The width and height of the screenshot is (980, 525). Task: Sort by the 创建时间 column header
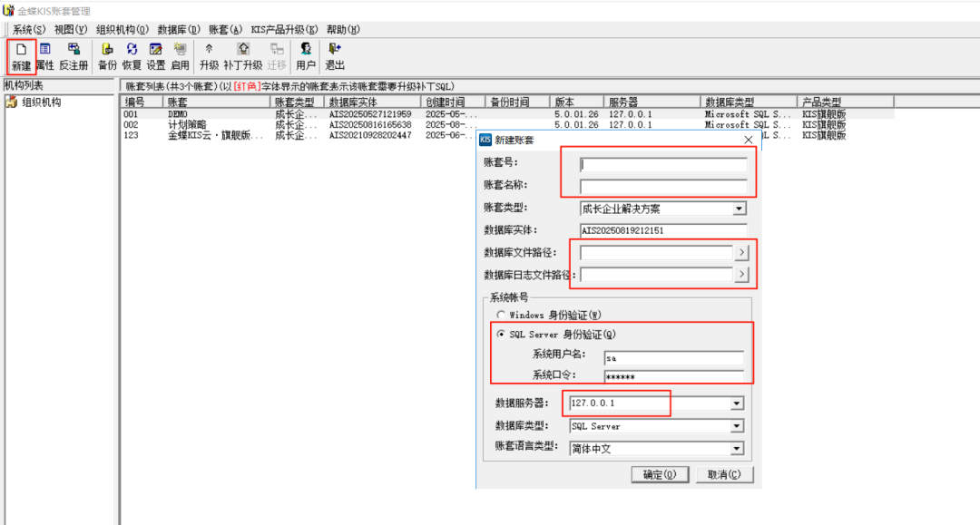[x=454, y=102]
